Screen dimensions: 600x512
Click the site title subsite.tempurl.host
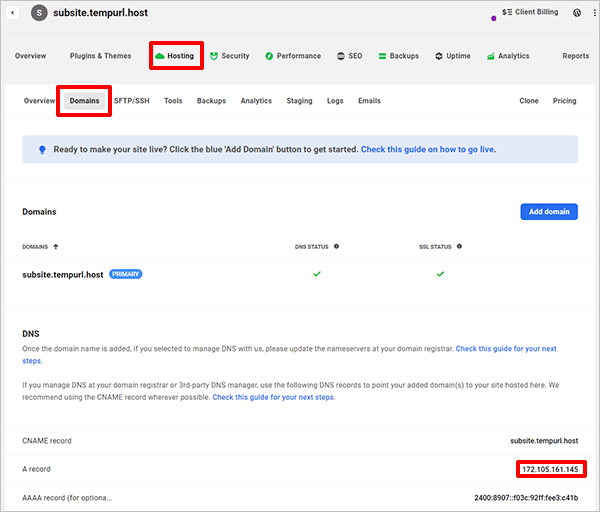point(100,13)
